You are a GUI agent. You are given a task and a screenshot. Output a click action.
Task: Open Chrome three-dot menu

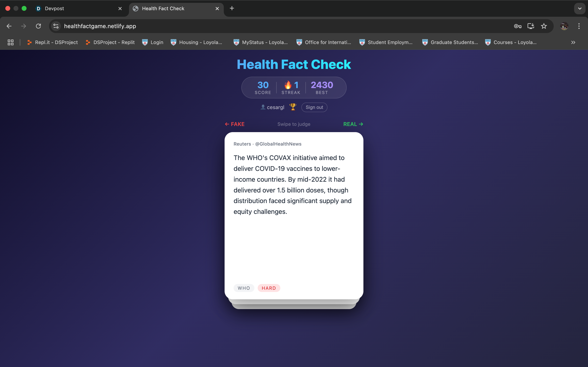[x=579, y=26]
